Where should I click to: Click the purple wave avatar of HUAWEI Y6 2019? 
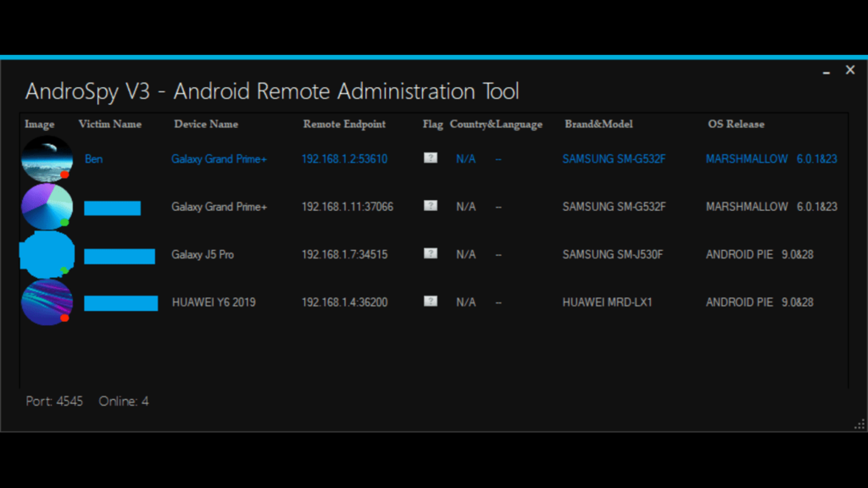click(47, 302)
